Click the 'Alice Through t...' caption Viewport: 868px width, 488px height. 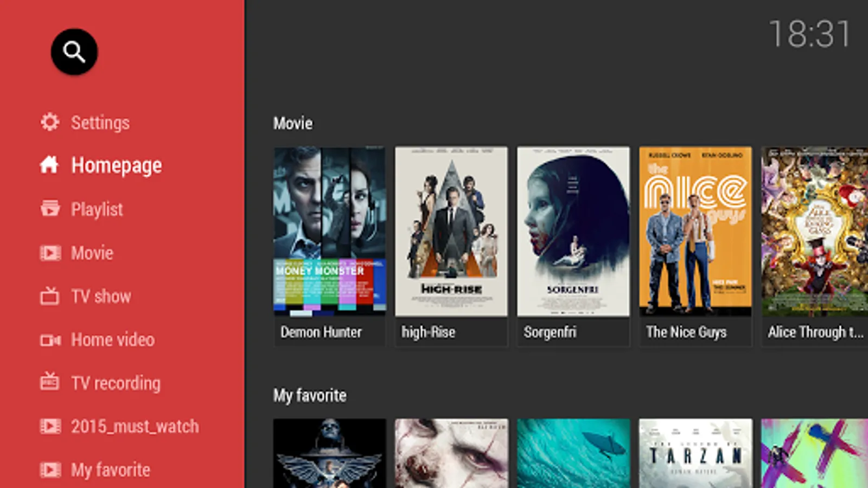pos(815,332)
